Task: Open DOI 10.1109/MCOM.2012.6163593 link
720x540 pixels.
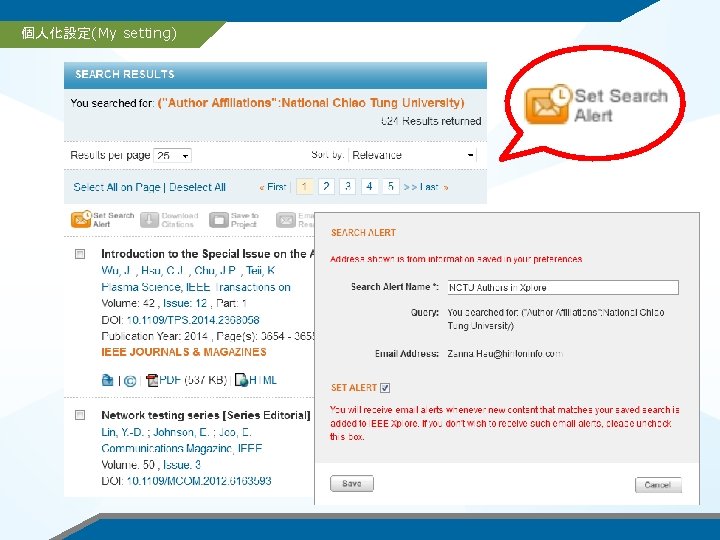Action: tap(199, 481)
